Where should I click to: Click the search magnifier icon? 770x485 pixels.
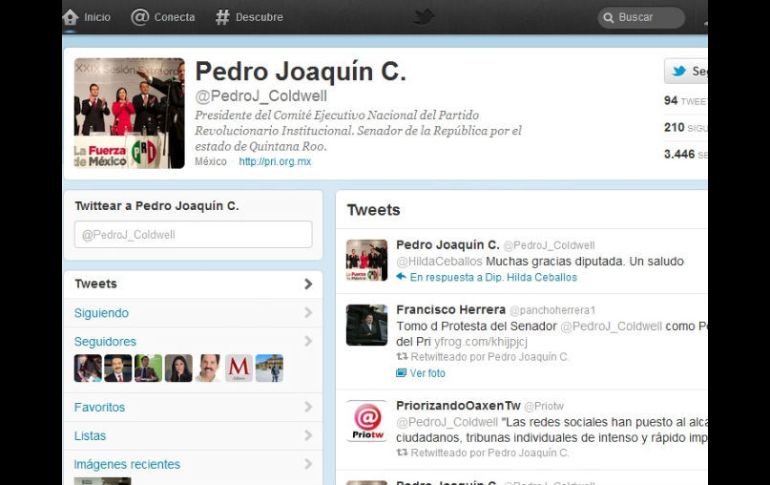pyautogui.click(x=607, y=18)
